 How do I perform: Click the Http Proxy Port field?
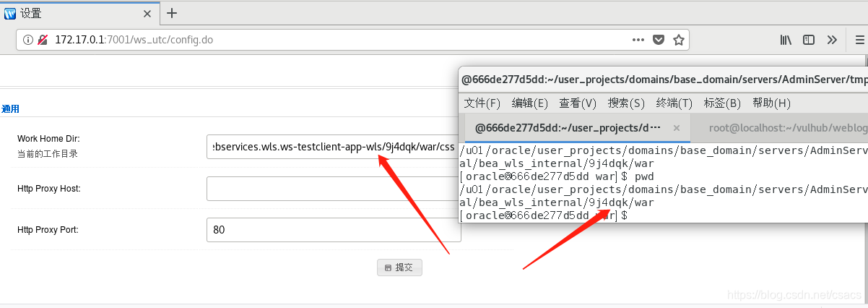pyautogui.click(x=333, y=230)
